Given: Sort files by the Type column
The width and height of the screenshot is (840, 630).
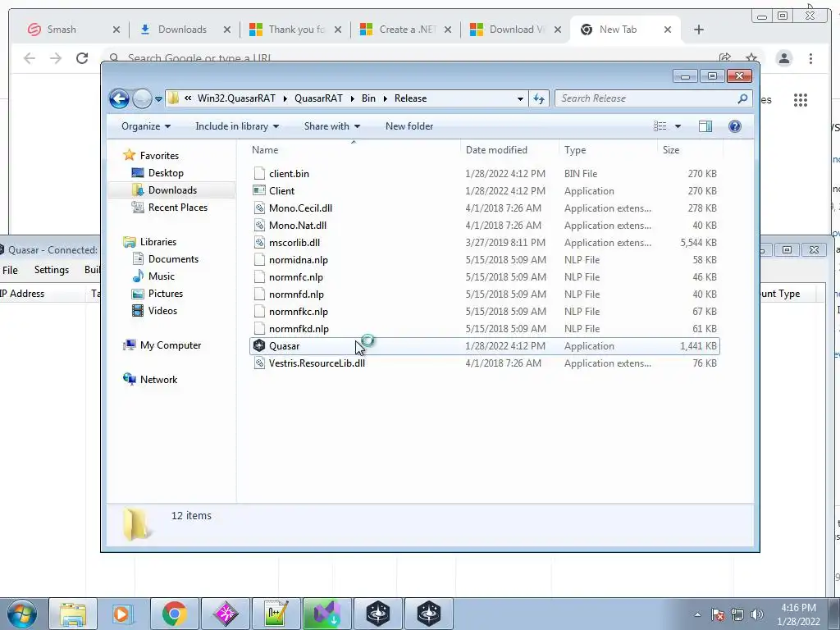Looking at the screenshot, I should click(x=575, y=150).
